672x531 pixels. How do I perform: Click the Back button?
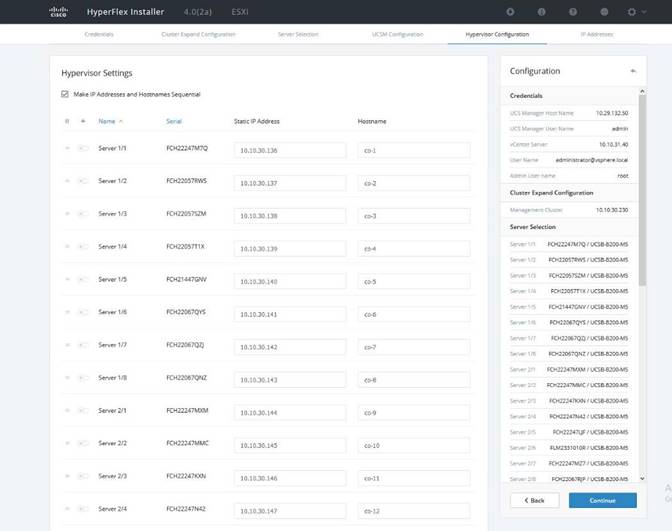tap(534, 500)
